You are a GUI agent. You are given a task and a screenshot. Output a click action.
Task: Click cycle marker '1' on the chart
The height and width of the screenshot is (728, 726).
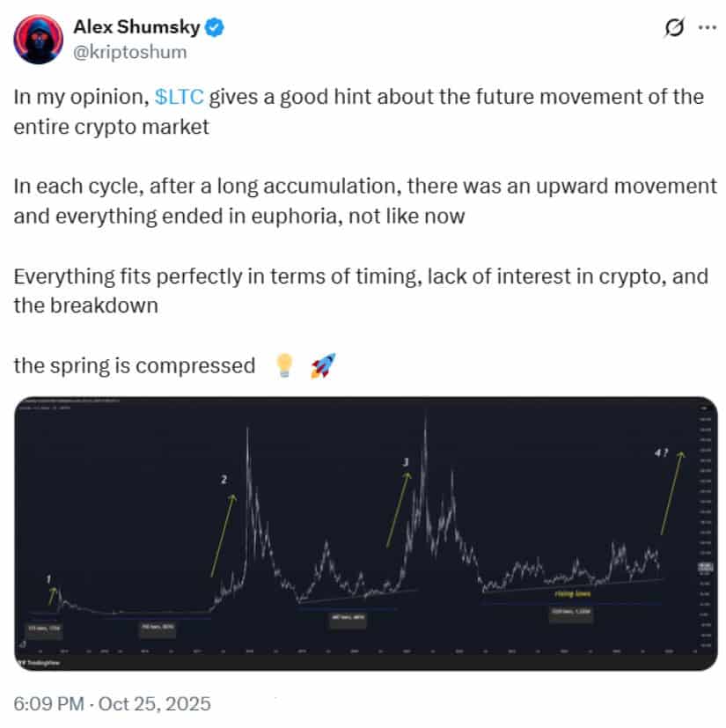(48, 579)
